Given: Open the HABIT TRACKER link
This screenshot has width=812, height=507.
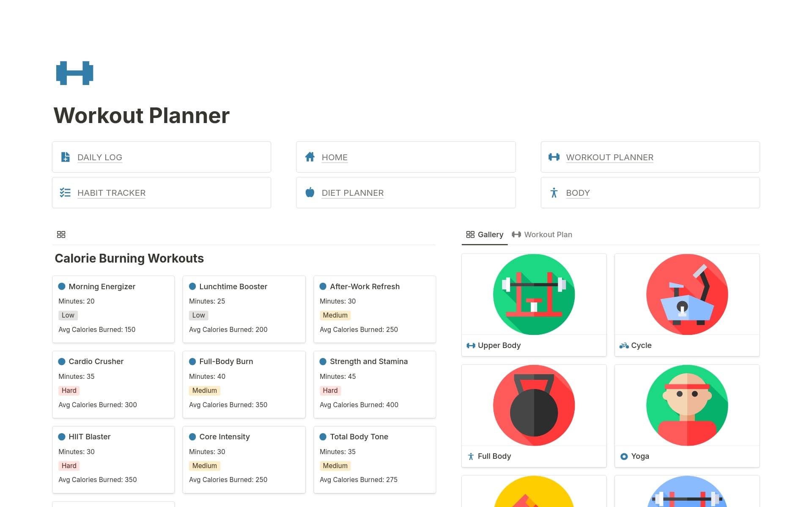Looking at the screenshot, I should (x=111, y=193).
